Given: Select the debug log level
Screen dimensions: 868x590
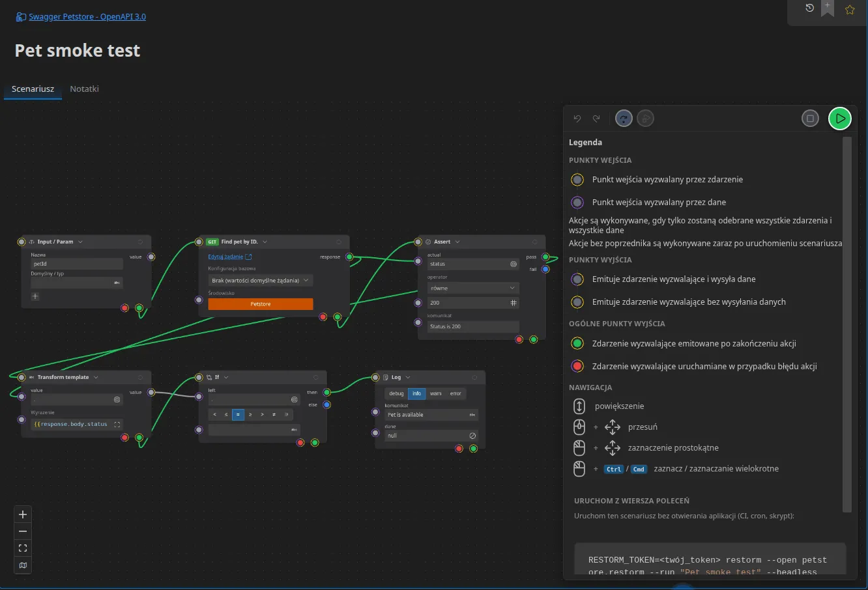Looking at the screenshot, I should pos(397,393).
